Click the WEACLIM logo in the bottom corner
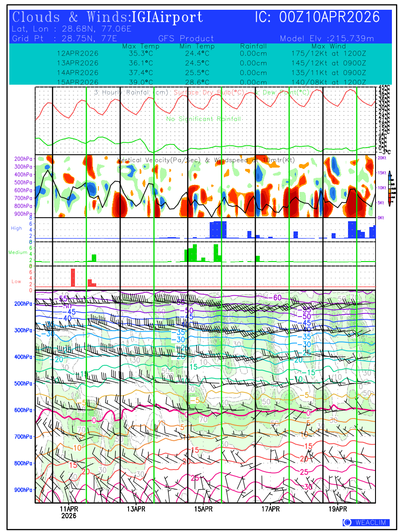This screenshot has width=399, height=532. click(x=366, y=523)
